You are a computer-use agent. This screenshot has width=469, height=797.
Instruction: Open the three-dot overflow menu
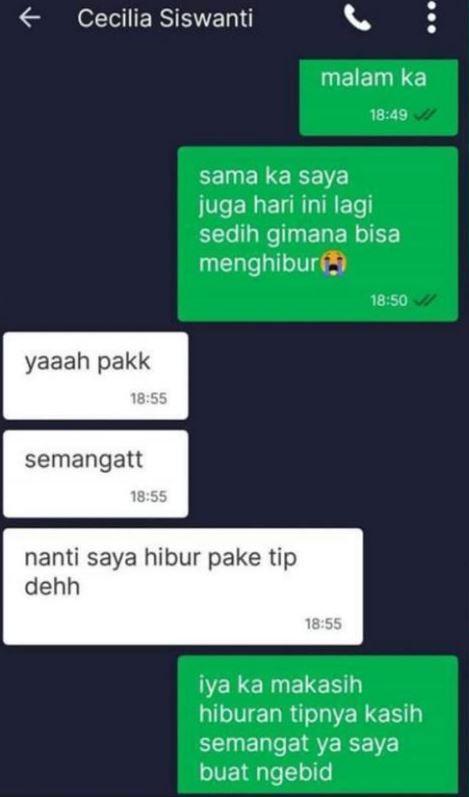[x=431, y=17]
